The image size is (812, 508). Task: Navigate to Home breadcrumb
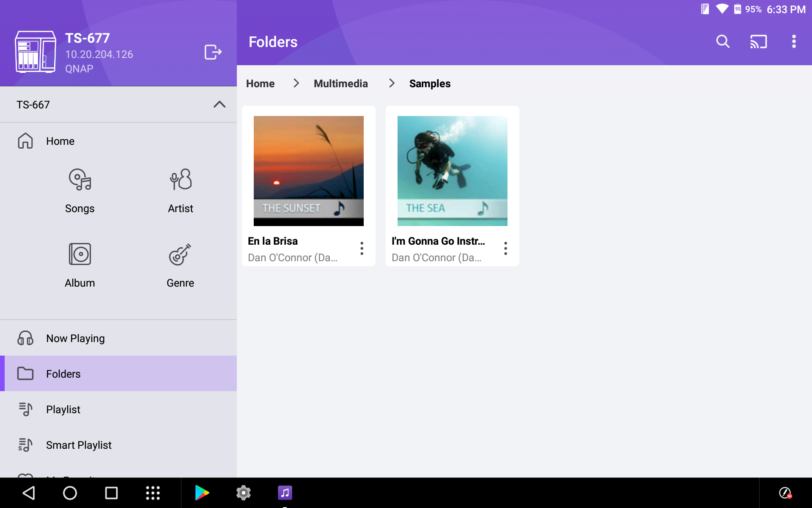pyautogui.click(x=261, y=83)
